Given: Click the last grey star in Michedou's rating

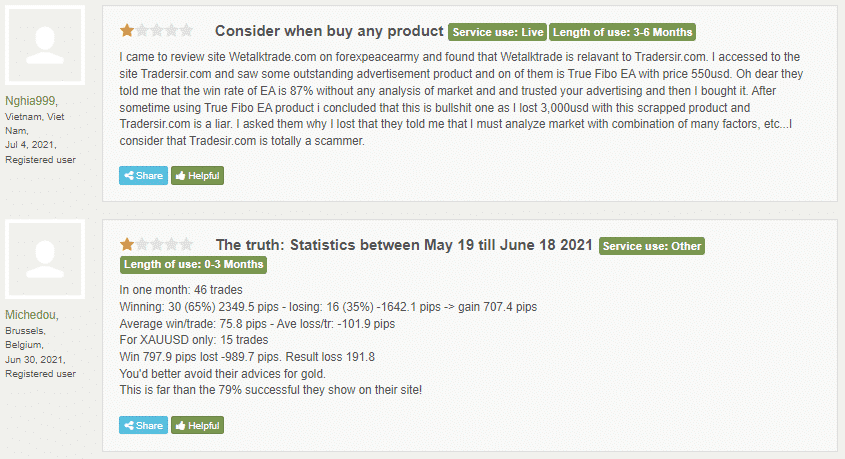Looking at the screenshot, I should coord(186,244).
